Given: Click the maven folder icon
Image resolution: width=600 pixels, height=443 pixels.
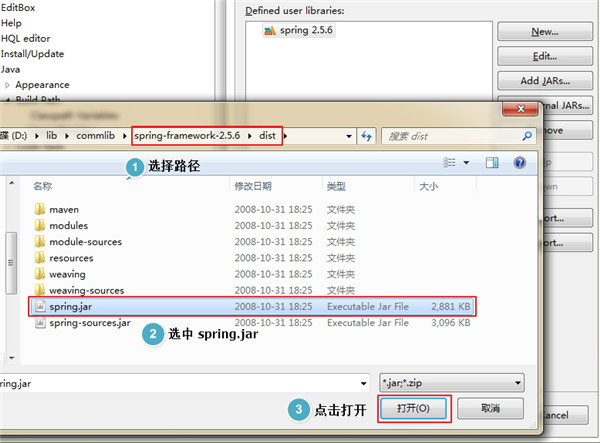Looking at the screenshot, I should pyautogui.click(x=39, y=209).
